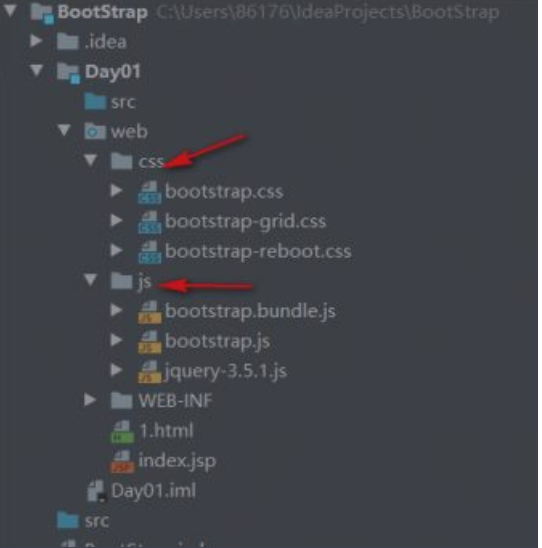This screenshot has width=542, height=548.
Task: Select the root-level src folder
Action: tap(96, 521)
